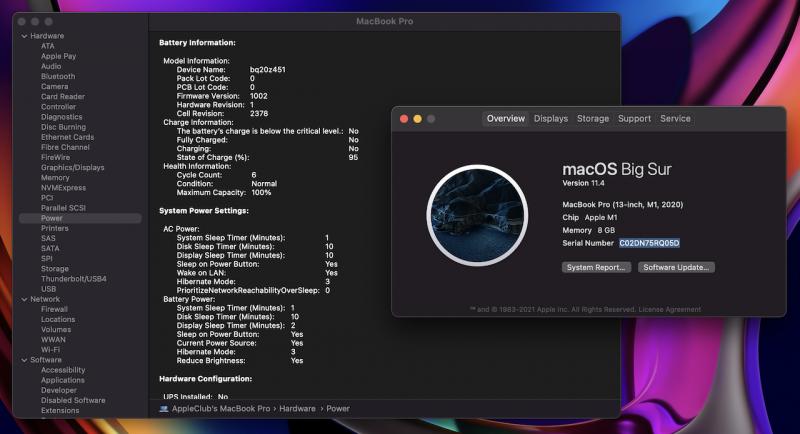Click the Device Name value bq20z451

click(267, 70)
